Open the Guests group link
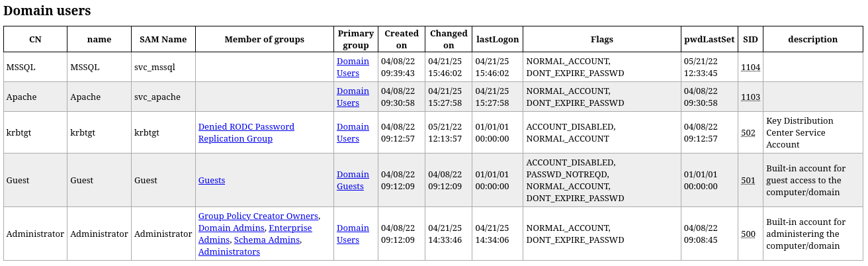This screenshot has height=266, width=868. pos(212,180)
